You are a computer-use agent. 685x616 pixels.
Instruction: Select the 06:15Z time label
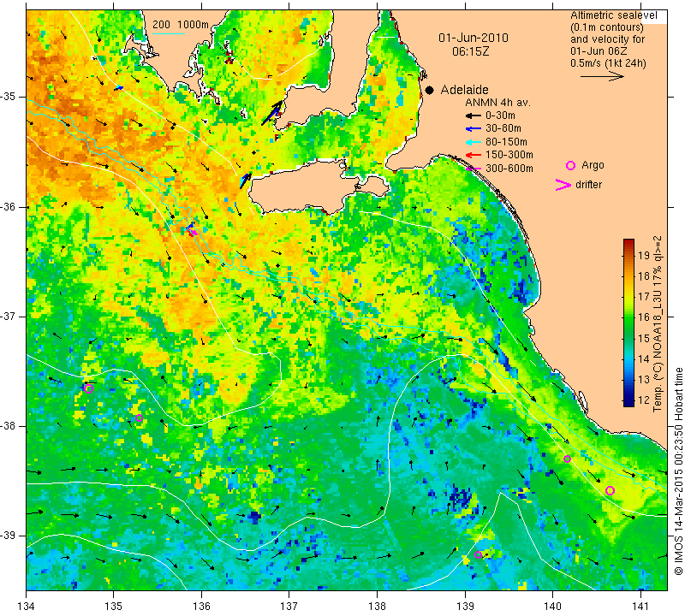[471, 51]
